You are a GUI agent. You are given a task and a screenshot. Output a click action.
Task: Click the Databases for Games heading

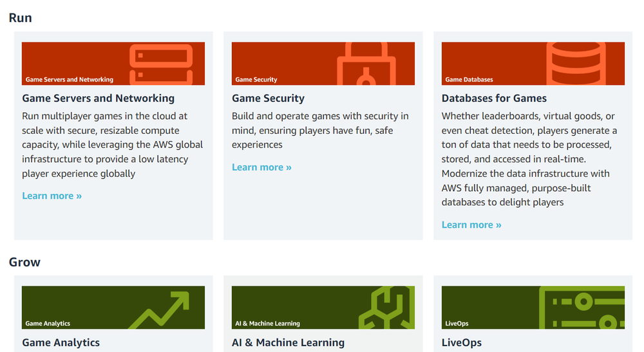click(494, 98)
